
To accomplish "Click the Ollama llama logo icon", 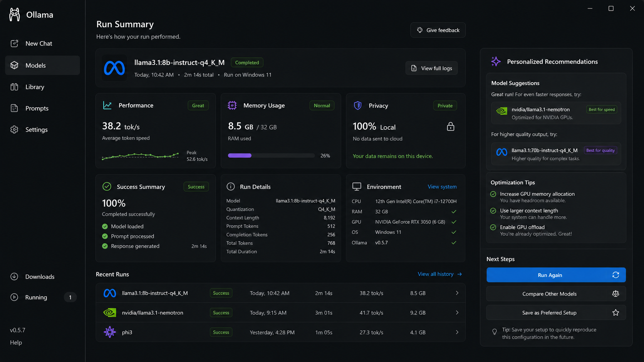I will tap(15, 15).
